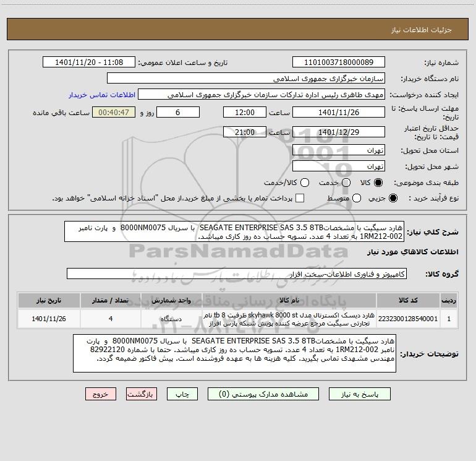The image size is (476, 461).
Task: Click the goods group field کامپیوتر و فناوری اطلاعات
Action: 237,274
